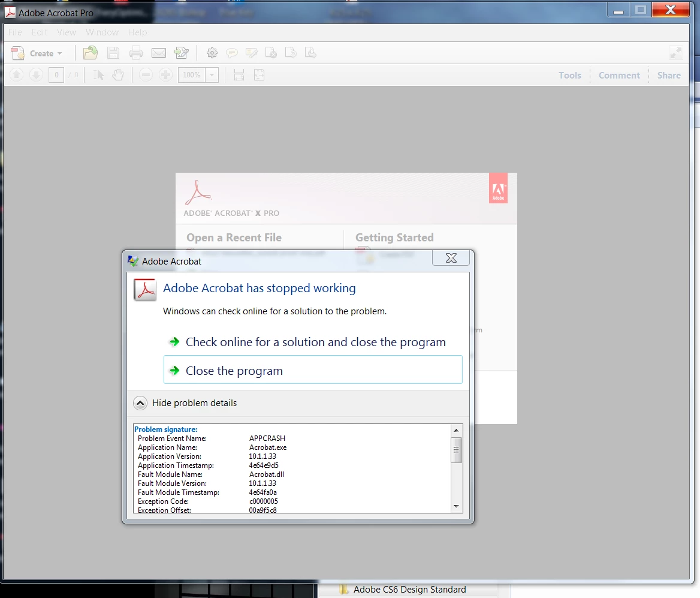Open the File menu

coord(15,32)
